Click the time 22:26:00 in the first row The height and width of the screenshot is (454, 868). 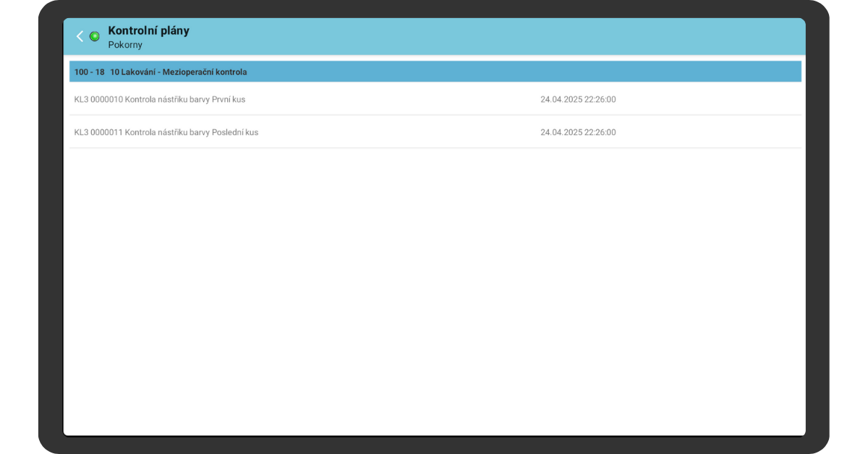[x=600, y=99]
